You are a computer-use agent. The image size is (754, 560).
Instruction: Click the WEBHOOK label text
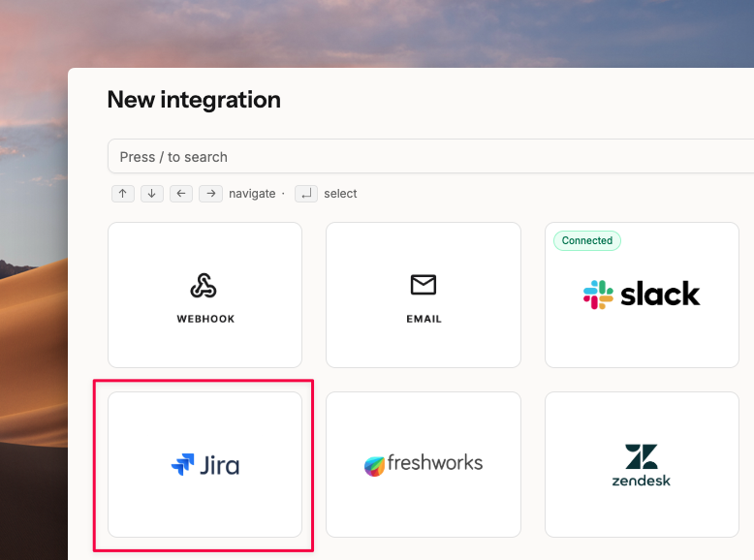point(205,319)
